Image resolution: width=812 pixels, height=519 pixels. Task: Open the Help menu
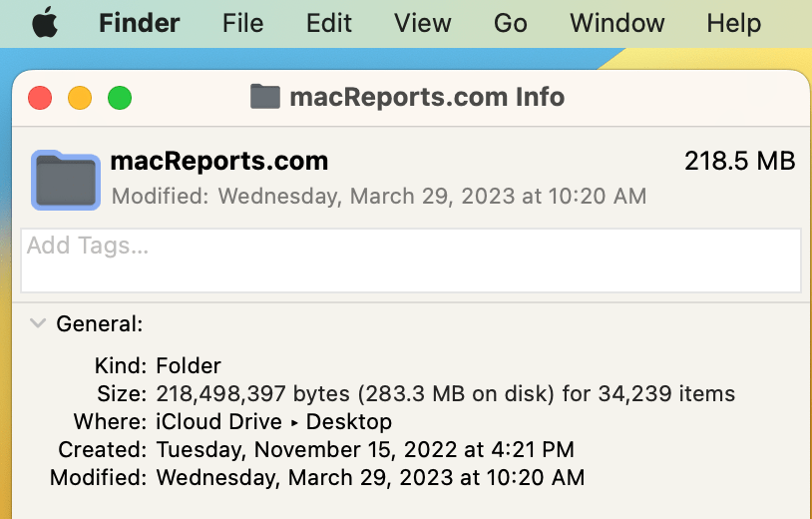click(x=734, y=23)
